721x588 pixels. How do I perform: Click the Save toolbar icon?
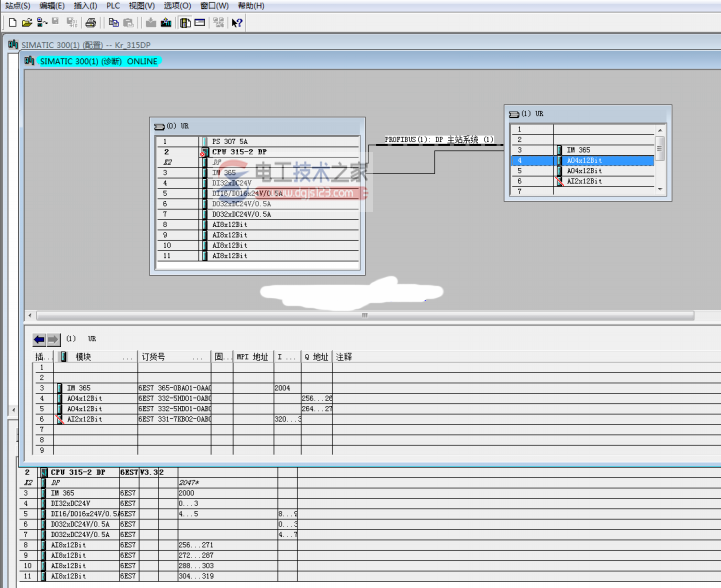click(56, 22)
